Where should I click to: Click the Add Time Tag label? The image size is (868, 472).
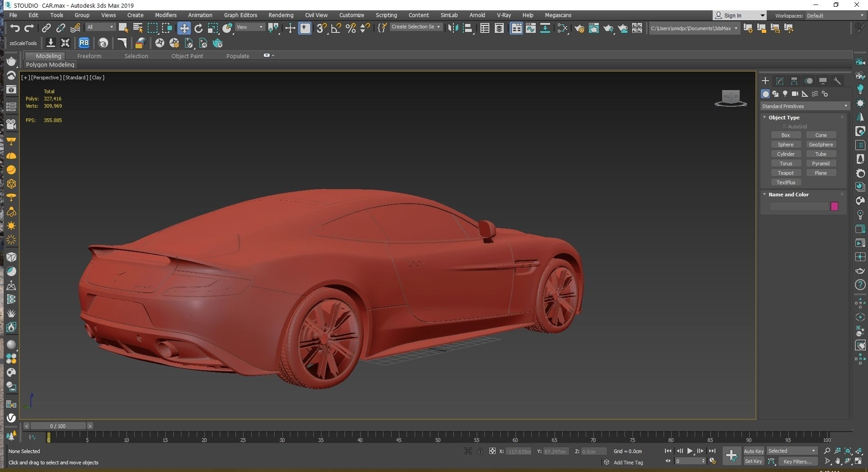[x=628, y=463]
